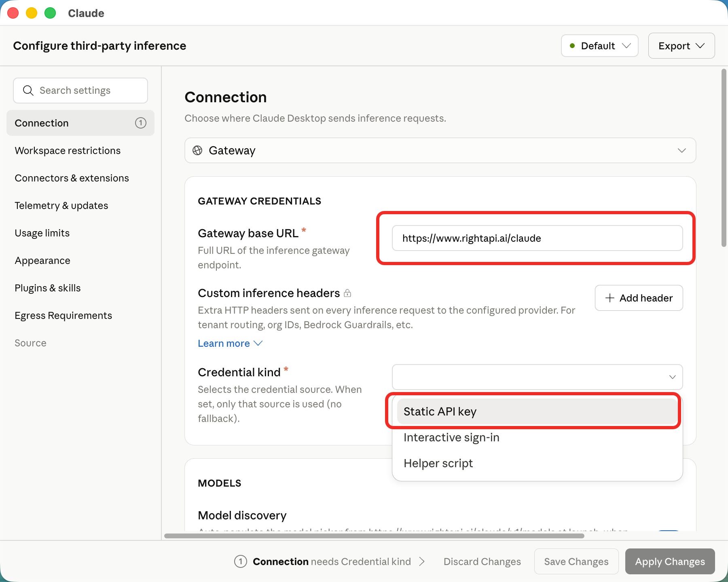This screenshot has width=728, height=582.
Task: Open Telemetry & updates settings
Action: coord(80,205)
